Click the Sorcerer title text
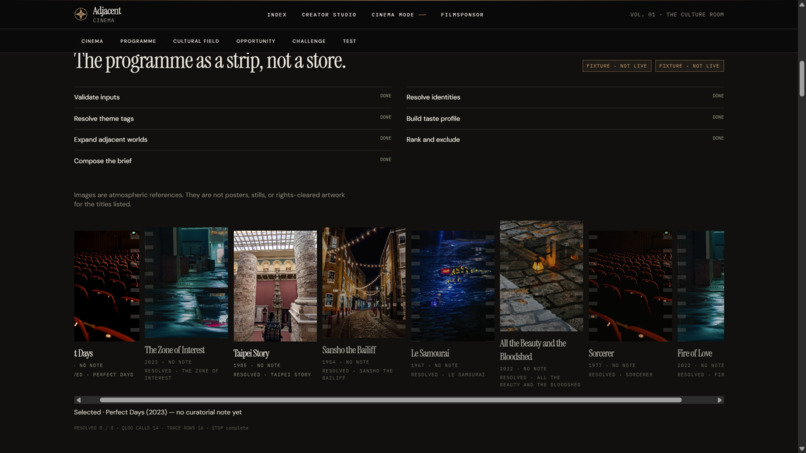This screenshot has width=806, height=453. [x=601, y=354]
